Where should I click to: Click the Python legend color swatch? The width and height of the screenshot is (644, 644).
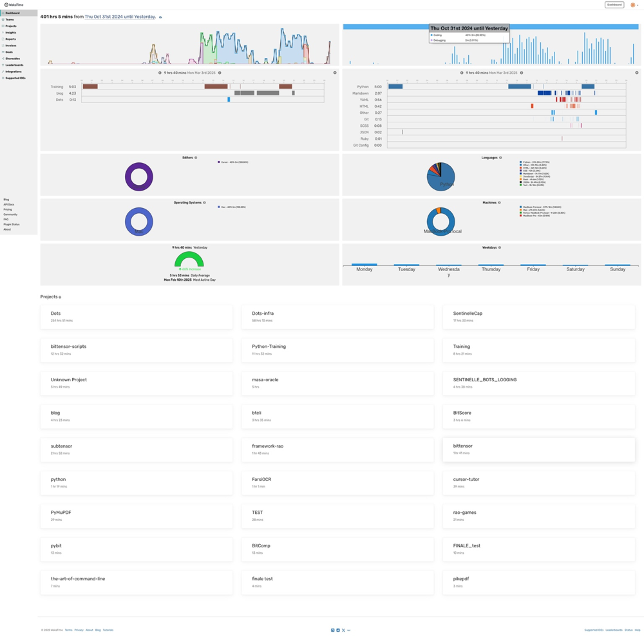(520, 162)
